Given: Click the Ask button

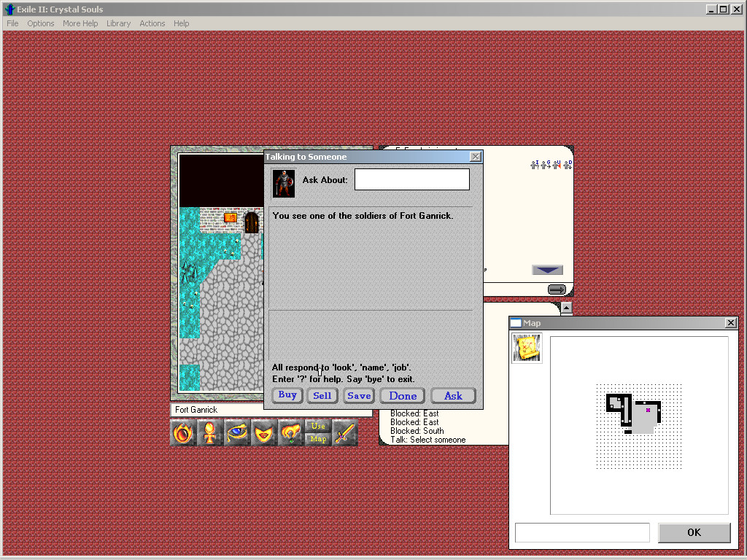Looking at the screenshot, I should tap(453, 396).
